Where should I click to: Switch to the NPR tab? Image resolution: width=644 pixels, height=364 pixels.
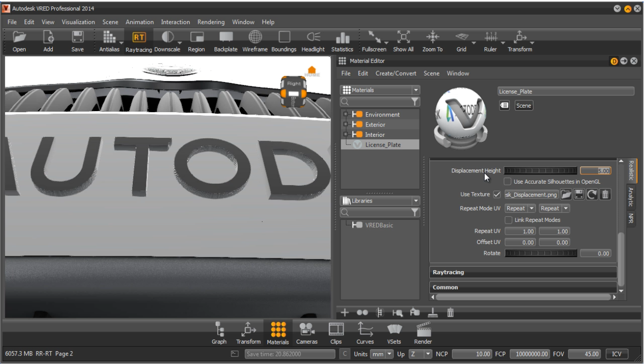pos(631,218)
